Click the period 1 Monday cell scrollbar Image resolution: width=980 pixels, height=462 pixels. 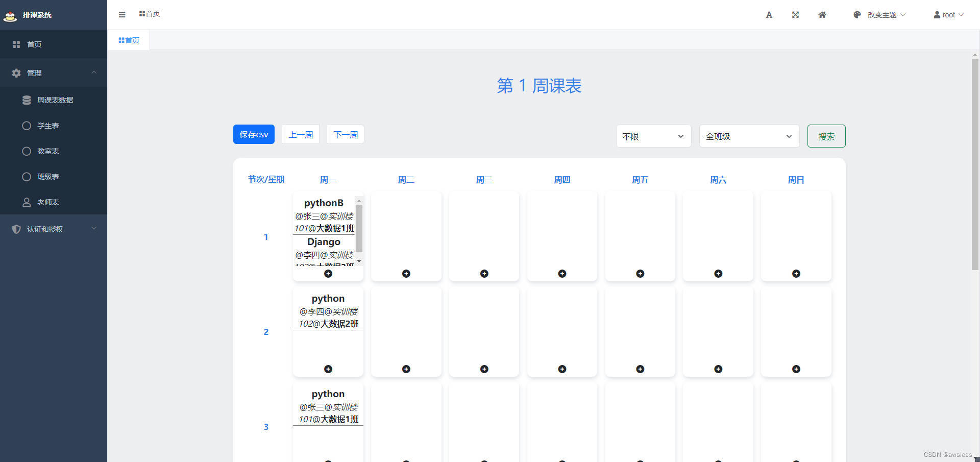click(359, 228)
